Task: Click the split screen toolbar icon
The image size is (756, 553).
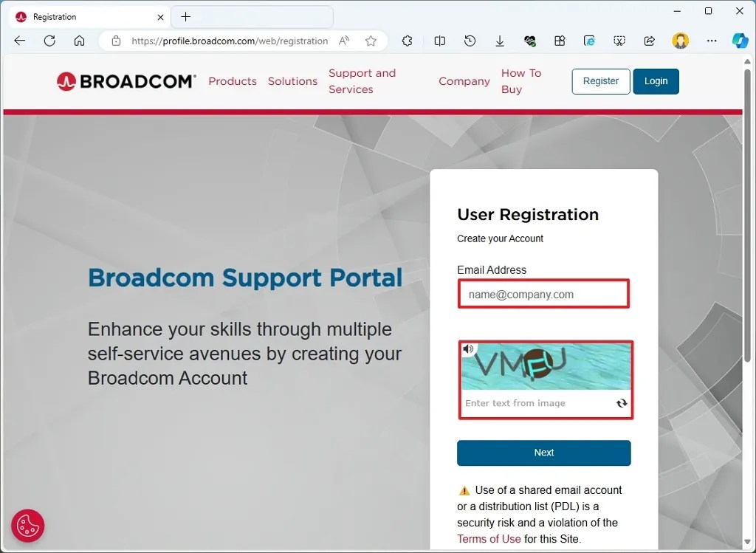Action: (440, 41)
